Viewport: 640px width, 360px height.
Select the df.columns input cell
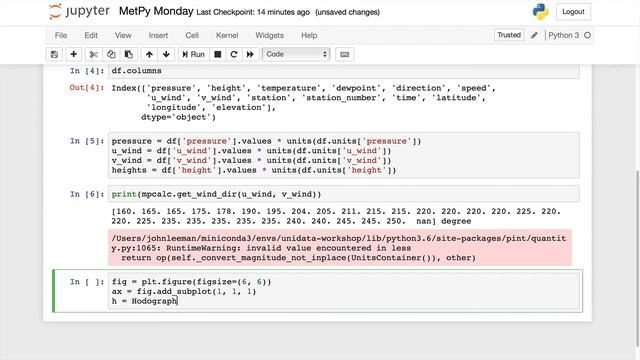344,71
